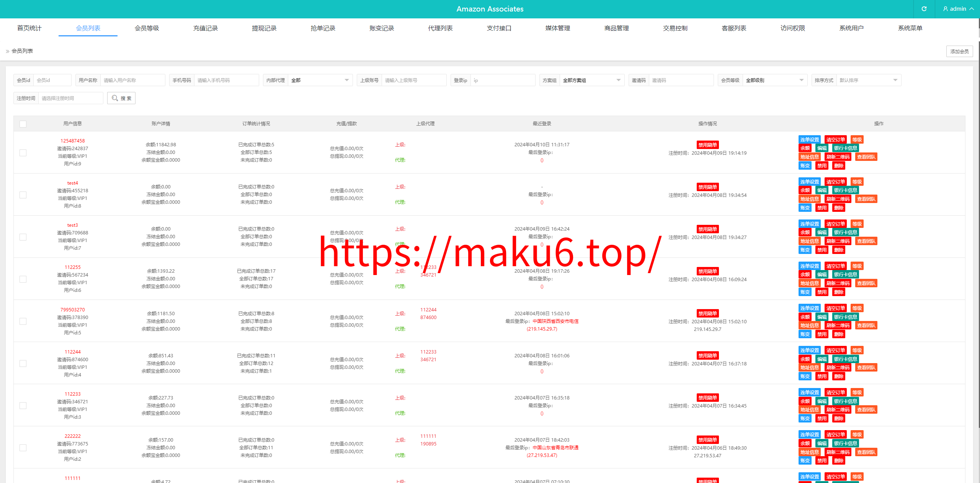Click 银行卡信息 for user test4
The image size is (980, 483).
(845, 190)
